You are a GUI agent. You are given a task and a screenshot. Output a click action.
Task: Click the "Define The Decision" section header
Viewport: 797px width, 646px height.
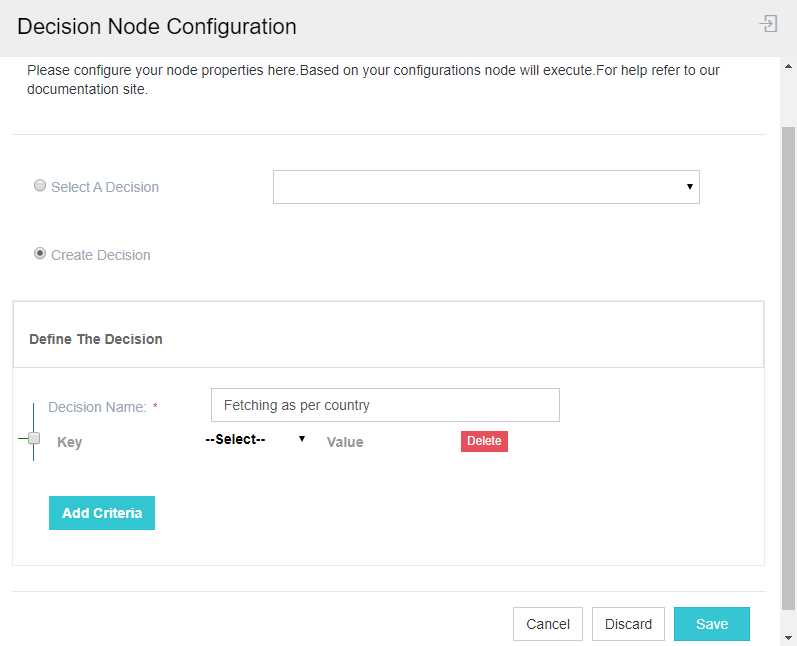pyautogui.click(x=96, y=339)
